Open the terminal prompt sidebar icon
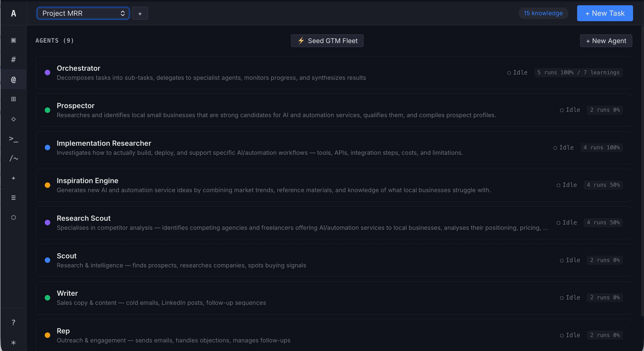 14,139
